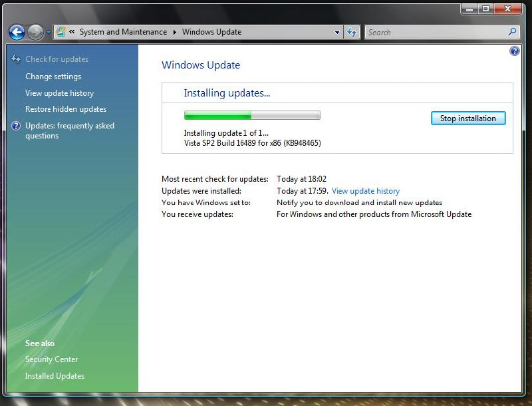The image size is (532, 406).
Task: Click the Vista SP2 Build 16489 update name
Action: click(253, 143)
